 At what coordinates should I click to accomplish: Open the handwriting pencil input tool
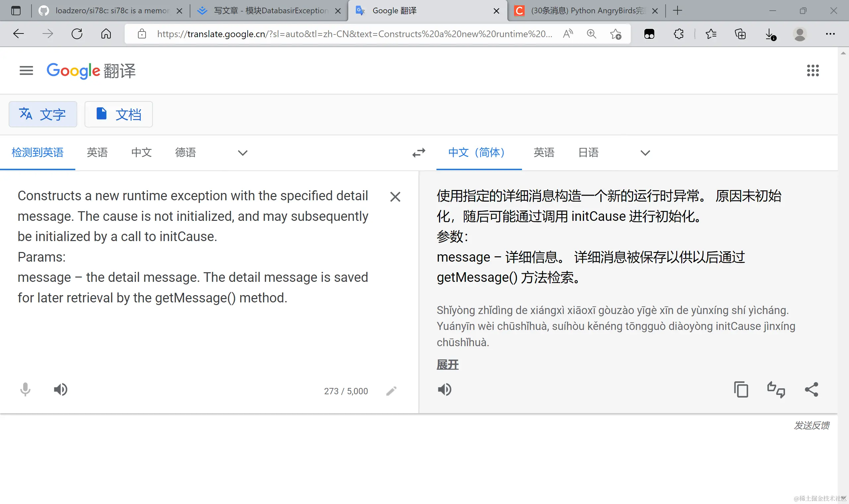[x=391, y=391]
